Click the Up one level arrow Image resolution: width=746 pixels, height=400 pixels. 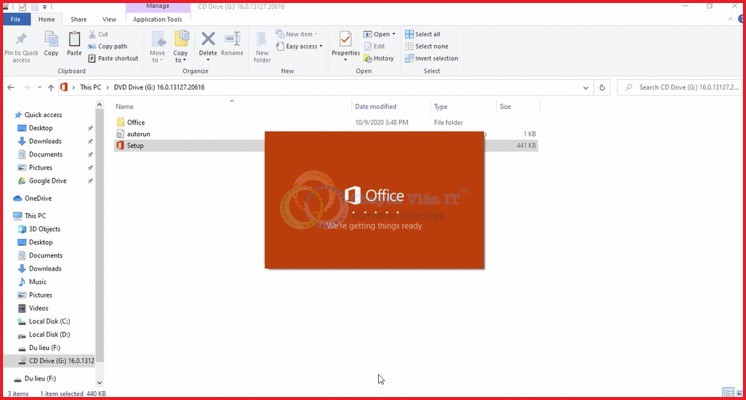point(50,88)
